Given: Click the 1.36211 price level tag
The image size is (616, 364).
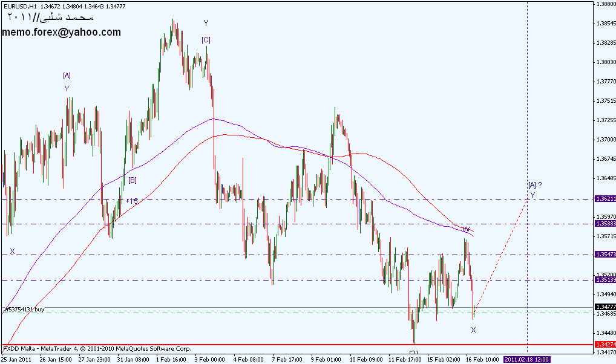Looking at the screenshot, I should tap(605, 198).
